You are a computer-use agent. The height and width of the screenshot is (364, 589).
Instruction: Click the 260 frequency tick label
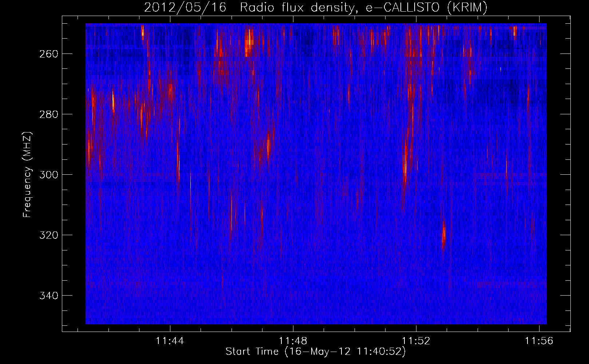[x=48, y=54]
